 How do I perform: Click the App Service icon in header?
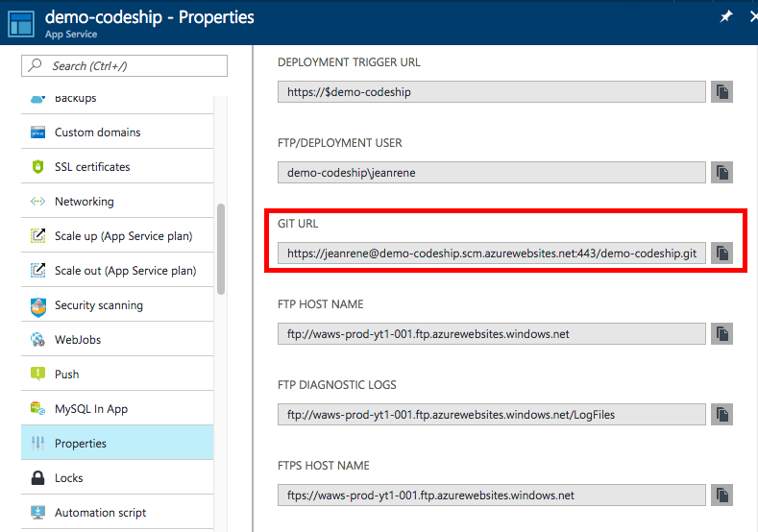tap(21, 23)
